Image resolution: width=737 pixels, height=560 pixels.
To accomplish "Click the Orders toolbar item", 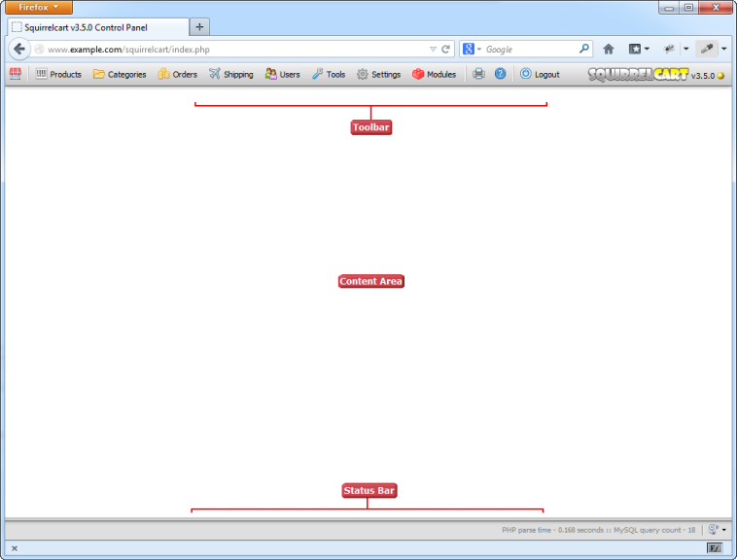I will [x=178, y=74].
